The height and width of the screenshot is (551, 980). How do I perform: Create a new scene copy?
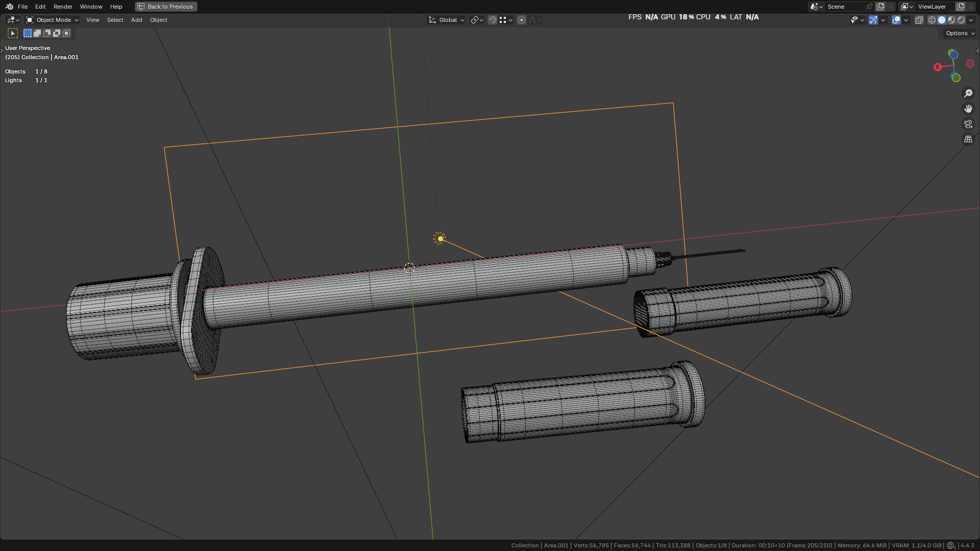(880, 7)
